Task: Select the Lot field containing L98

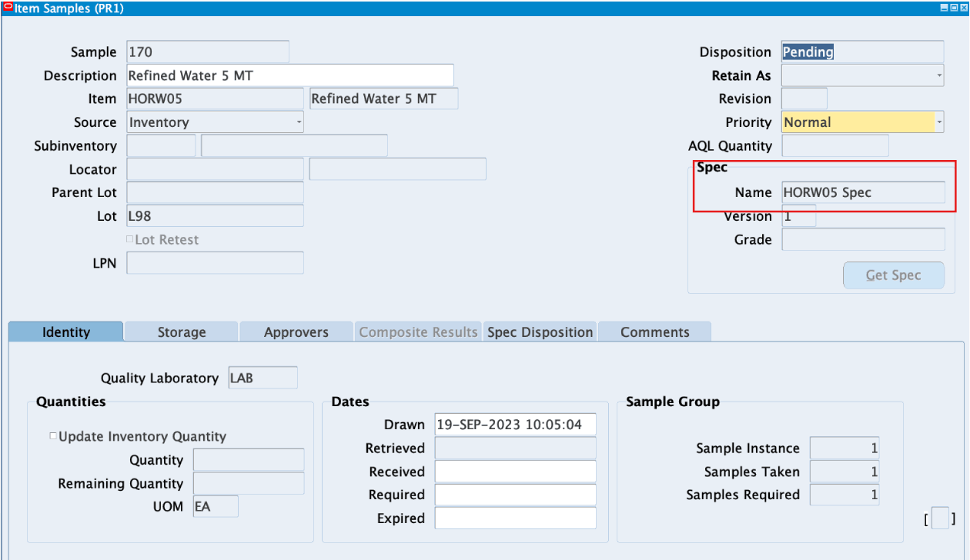Action: pyautogui.click(x=215, y=216)
